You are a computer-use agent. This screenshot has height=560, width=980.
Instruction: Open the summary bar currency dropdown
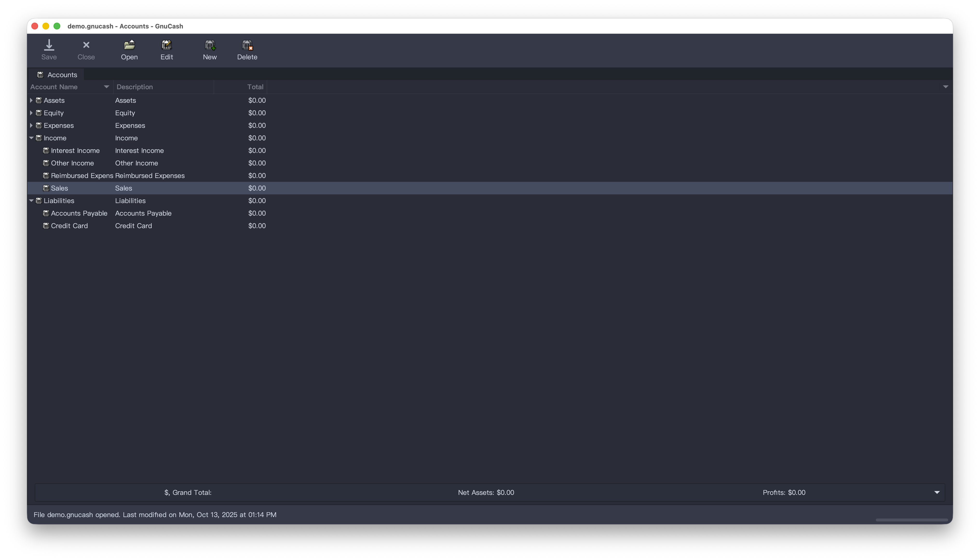tap(937, 493)
